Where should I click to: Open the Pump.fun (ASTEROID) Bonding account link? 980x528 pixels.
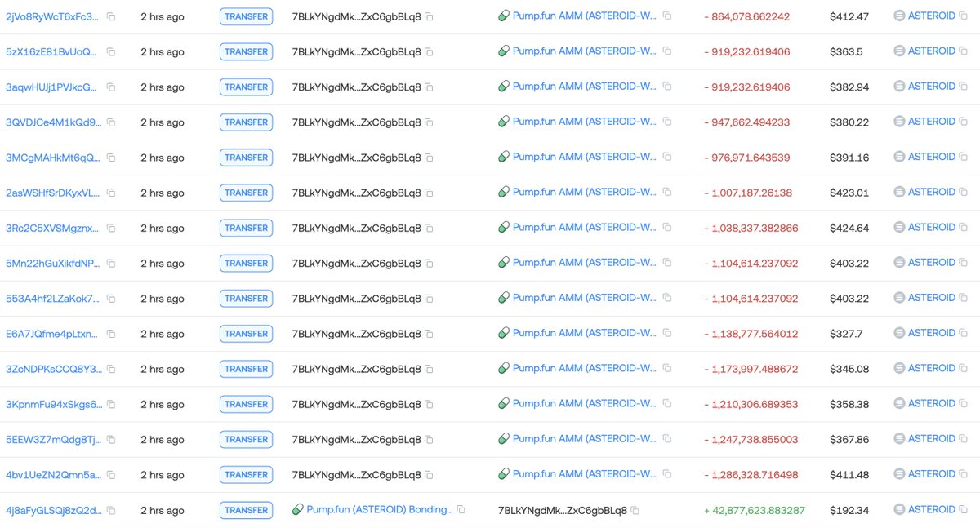coord(380,509)
